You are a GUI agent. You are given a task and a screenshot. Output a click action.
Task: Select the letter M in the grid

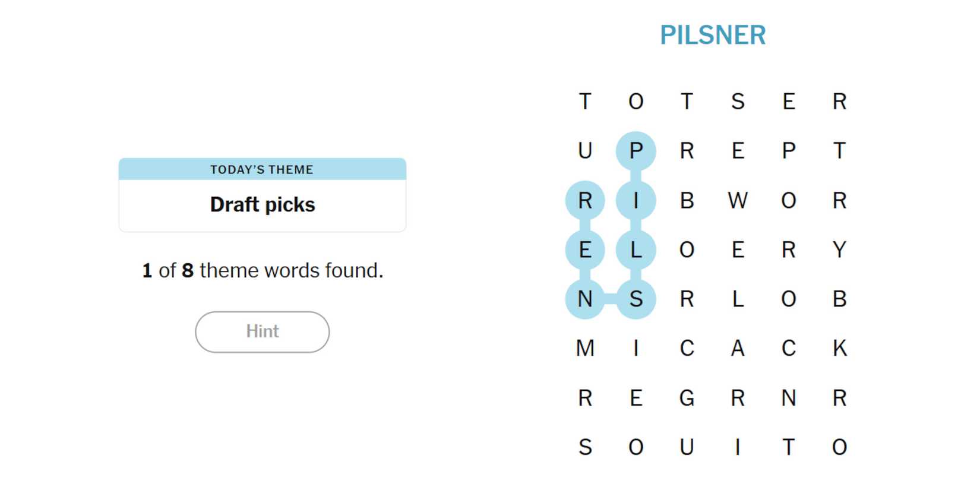pos(585,348)
